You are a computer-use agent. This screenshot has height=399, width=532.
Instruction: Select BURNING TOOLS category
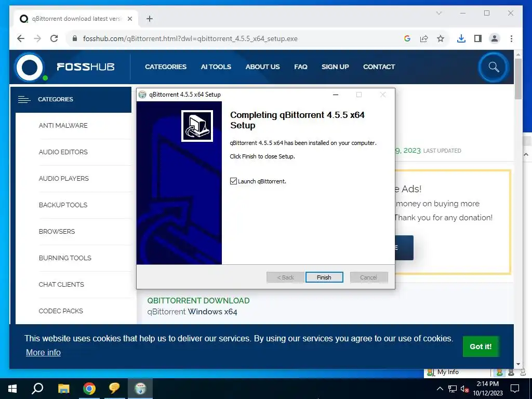coord(65,258)
